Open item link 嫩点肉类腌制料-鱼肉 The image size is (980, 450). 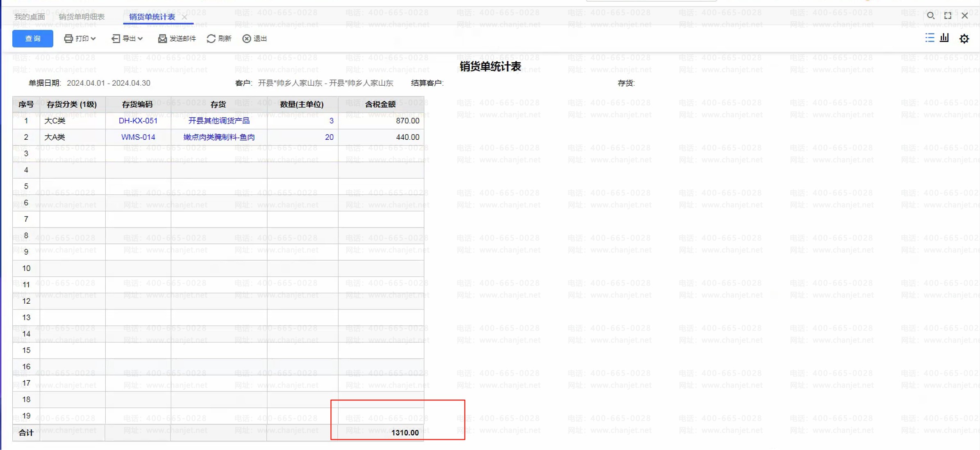tap(219, 137)
